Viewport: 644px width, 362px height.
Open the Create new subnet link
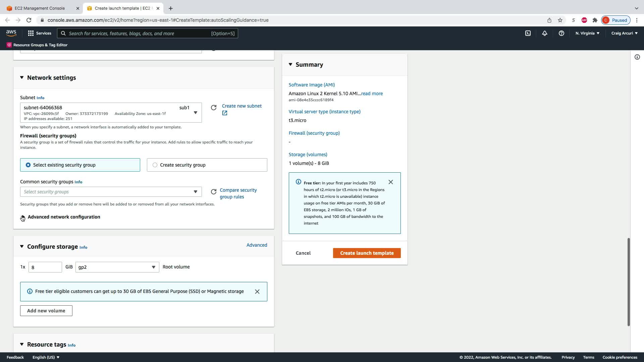tap(241, 106)
